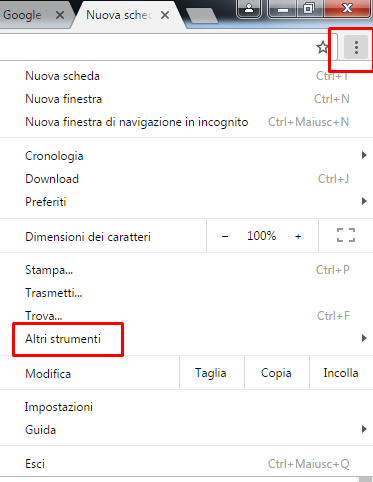Click the user profile icon in title bar
This screenshot has width=373, height=482.
click(x=249, y=9)
